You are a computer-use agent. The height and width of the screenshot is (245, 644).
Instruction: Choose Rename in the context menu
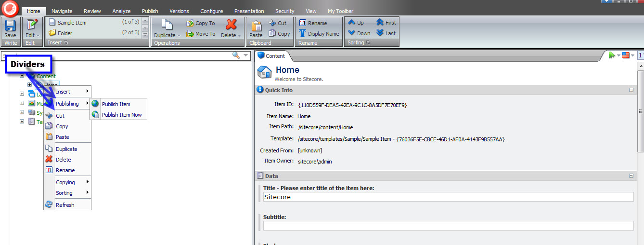(x=65, y=170)
